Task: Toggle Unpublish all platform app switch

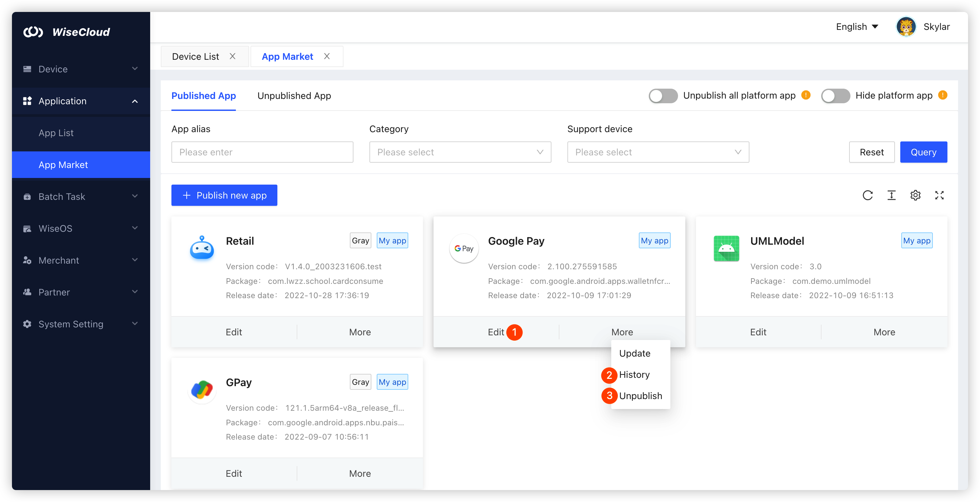Action: 663,96
